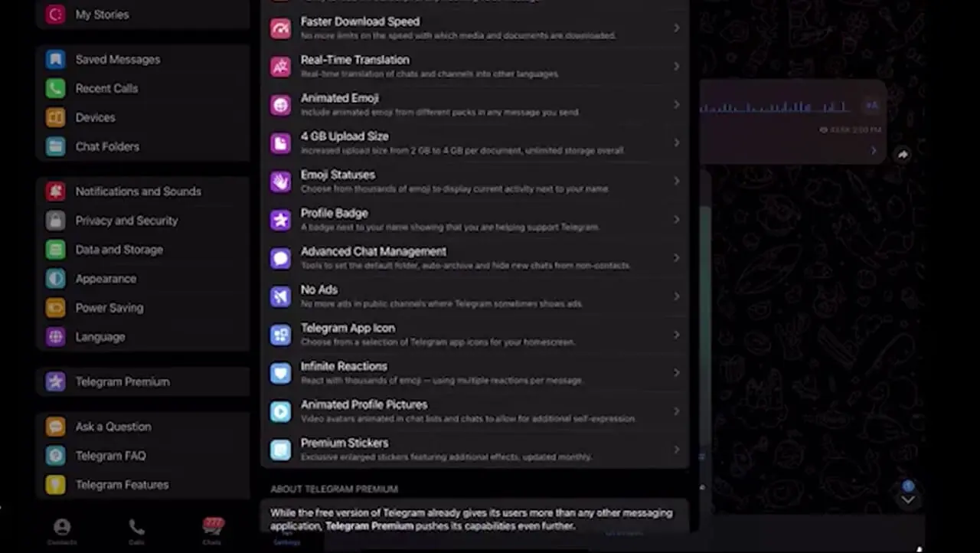Switch to the Chats tab
Image resolution: width=980 pixels, height=553 pixels.
212,531
